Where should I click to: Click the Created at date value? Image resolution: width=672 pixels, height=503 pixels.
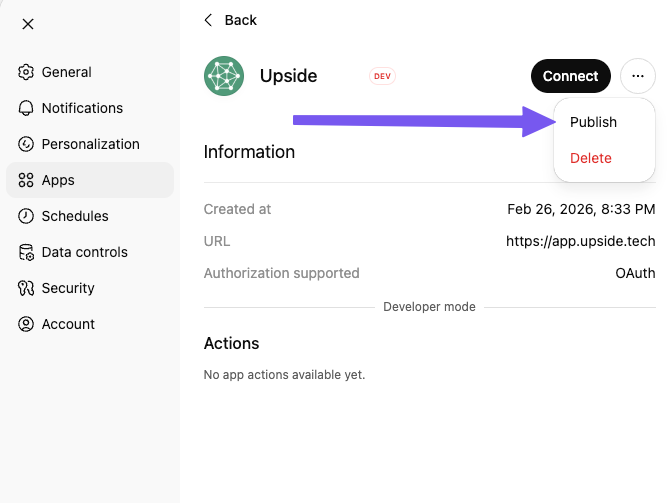pos(581,209)
